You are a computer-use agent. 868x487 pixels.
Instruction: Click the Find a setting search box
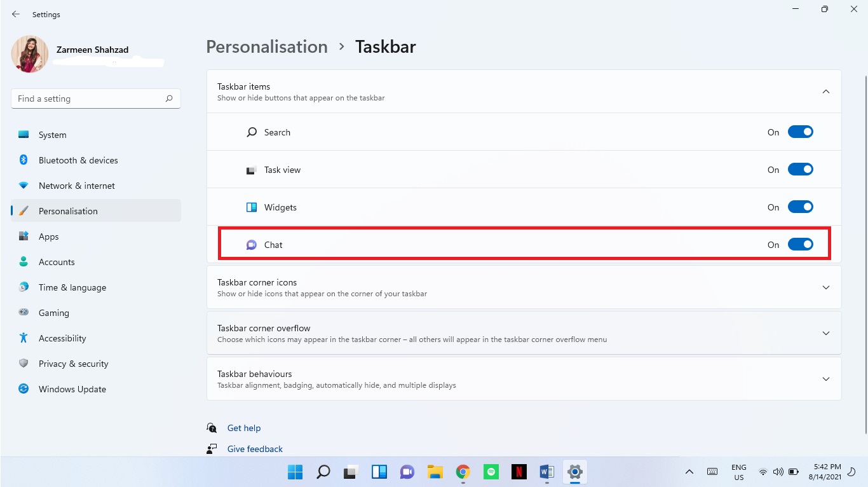95,99
